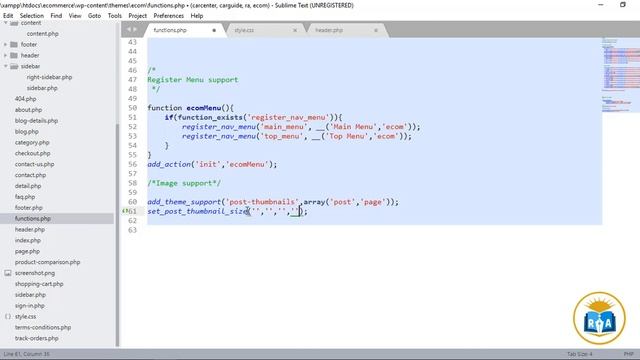Open contact.php file
This screenshot has width=640, height=360.
point(30,175)
